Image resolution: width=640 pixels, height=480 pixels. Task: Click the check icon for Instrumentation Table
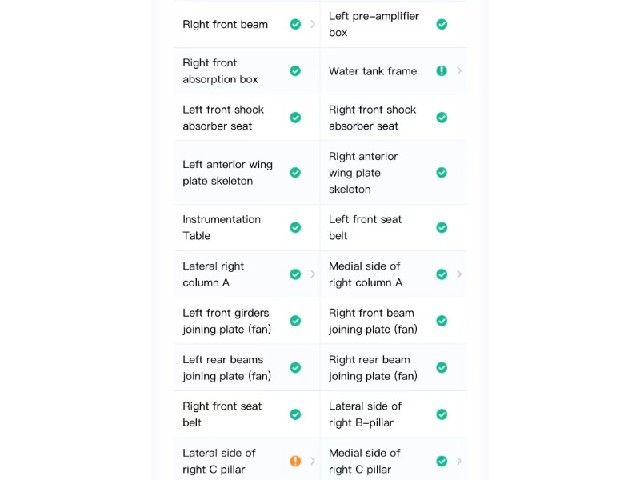[296, 227]
